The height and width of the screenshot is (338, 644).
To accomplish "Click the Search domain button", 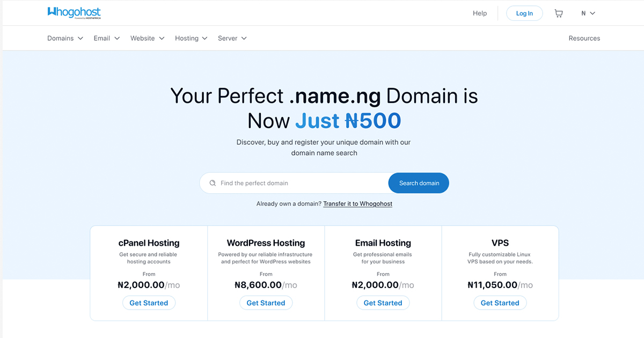I will [x=419, y=183].
